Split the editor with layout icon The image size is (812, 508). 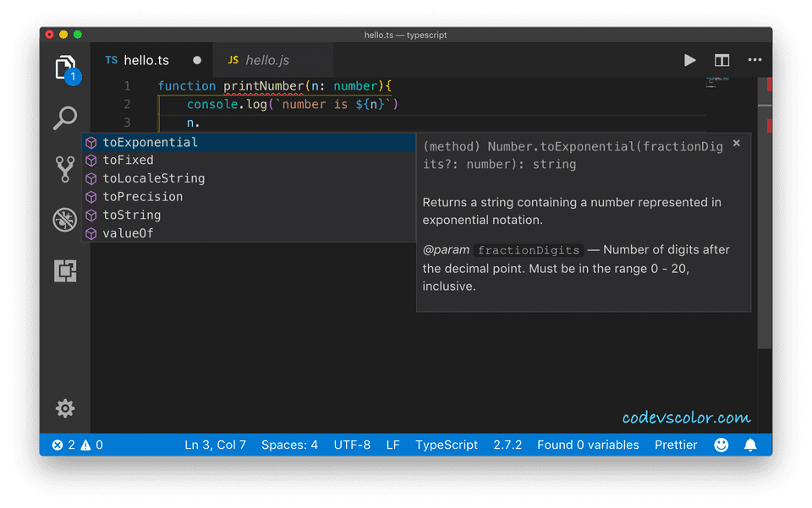721,60
